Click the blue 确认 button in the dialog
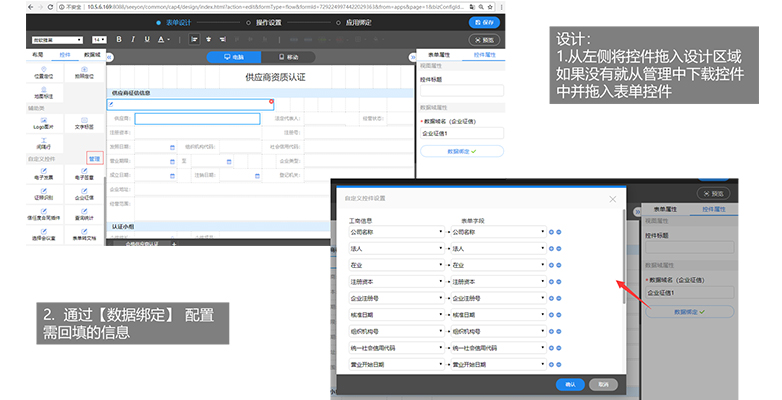 click(570, 385)
